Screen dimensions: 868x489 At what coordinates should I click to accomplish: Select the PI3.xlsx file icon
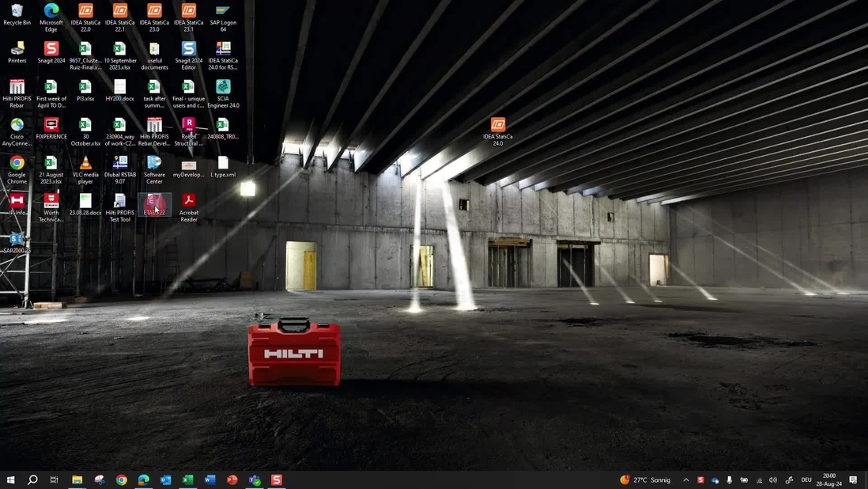tap(85, 91)
